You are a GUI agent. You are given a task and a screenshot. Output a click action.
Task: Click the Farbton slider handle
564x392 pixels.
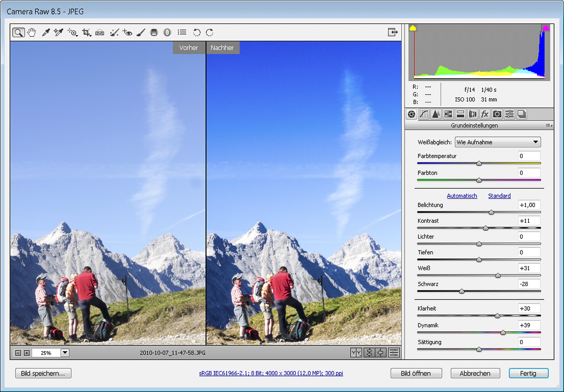(x=479, y=180)
